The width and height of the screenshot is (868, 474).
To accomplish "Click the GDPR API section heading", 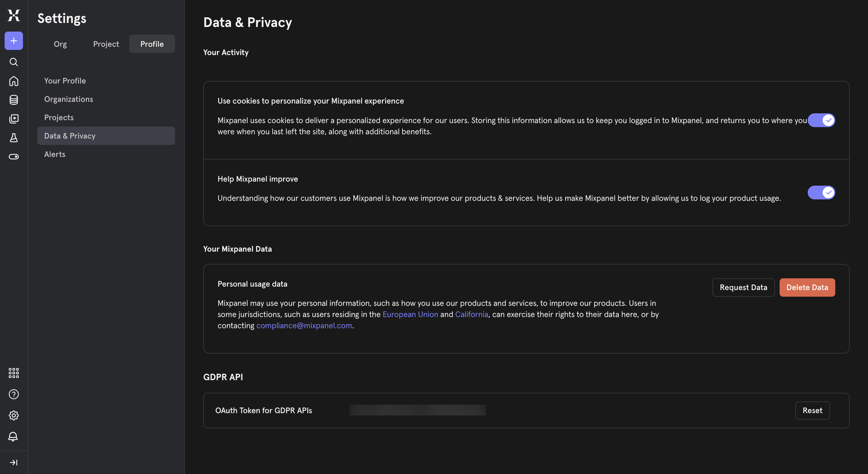I will (223, 377).
